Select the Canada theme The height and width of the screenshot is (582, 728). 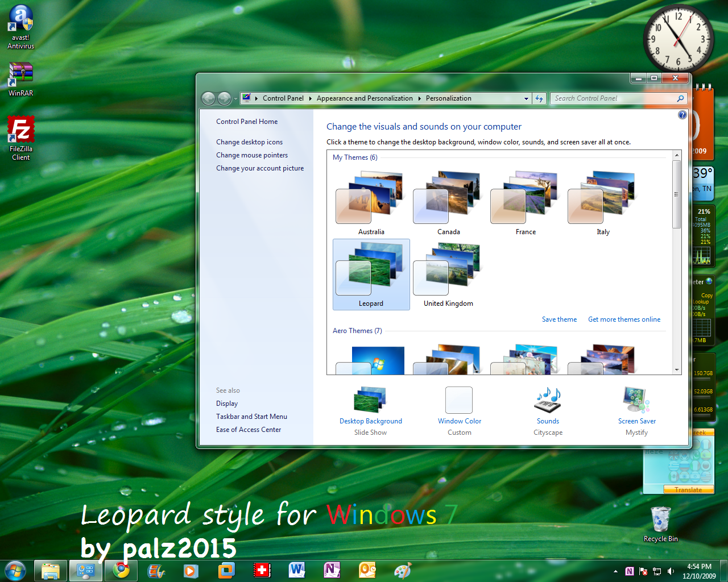point(449,202)
